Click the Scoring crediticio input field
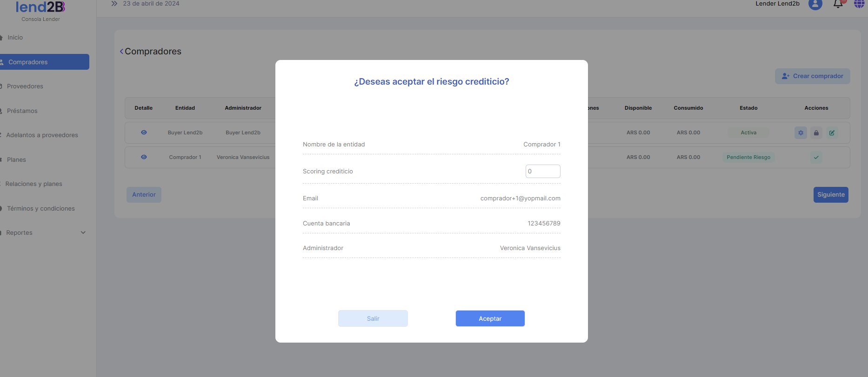 pyautogui.click(x=542, y=172)
